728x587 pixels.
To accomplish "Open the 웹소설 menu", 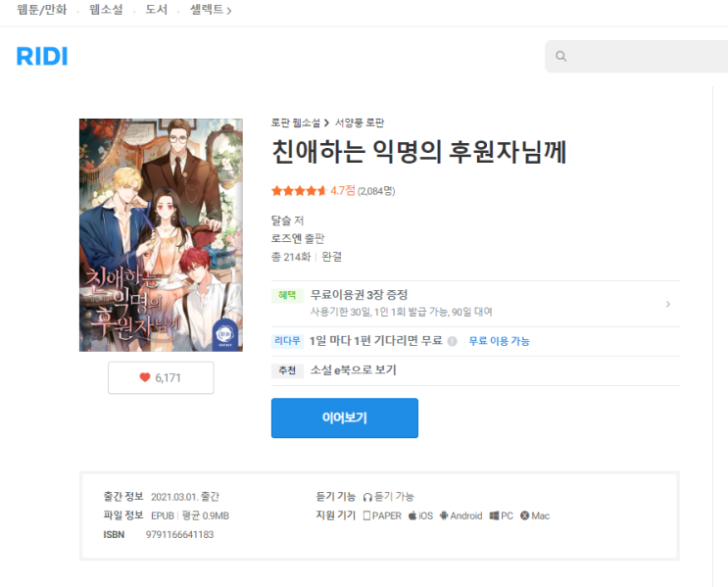I will pyautogui.click(x=106, y=9).
